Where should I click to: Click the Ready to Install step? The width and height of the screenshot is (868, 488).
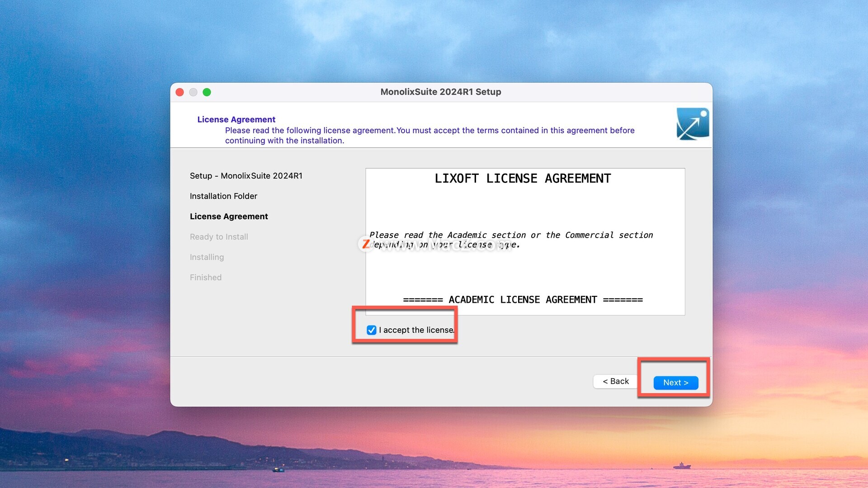(219, 237)
